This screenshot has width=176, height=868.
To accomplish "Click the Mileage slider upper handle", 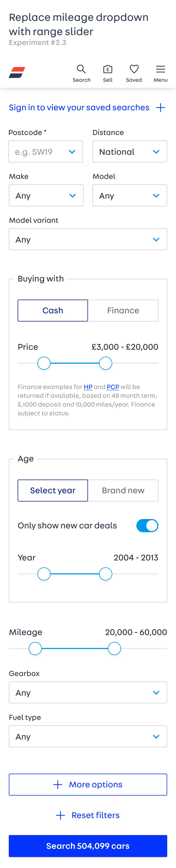I will coord(114,648).
